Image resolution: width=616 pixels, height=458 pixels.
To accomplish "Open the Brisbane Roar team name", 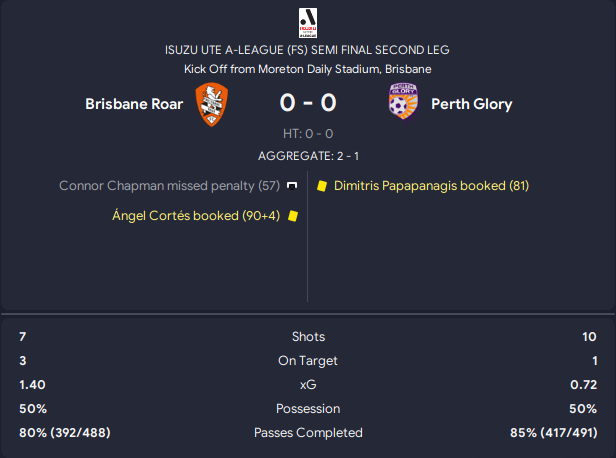I will click(x=134, y=103).
